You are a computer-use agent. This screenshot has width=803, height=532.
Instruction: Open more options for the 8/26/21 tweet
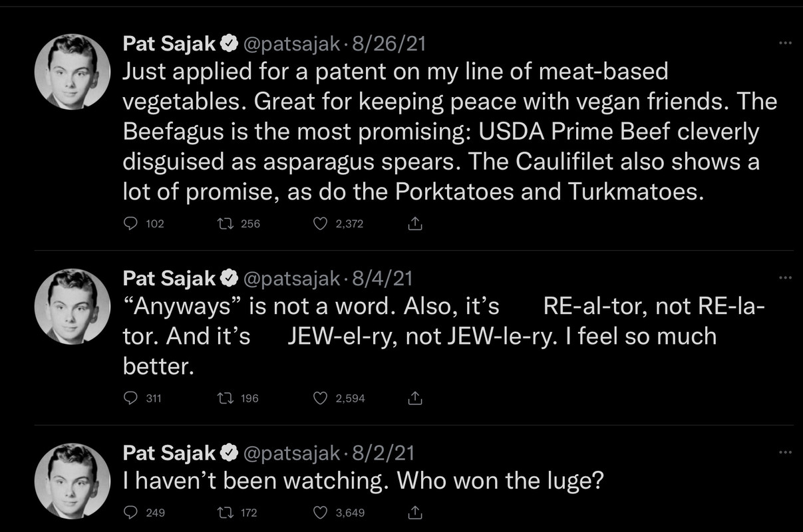pyautogui.click(x=785, y=43)
